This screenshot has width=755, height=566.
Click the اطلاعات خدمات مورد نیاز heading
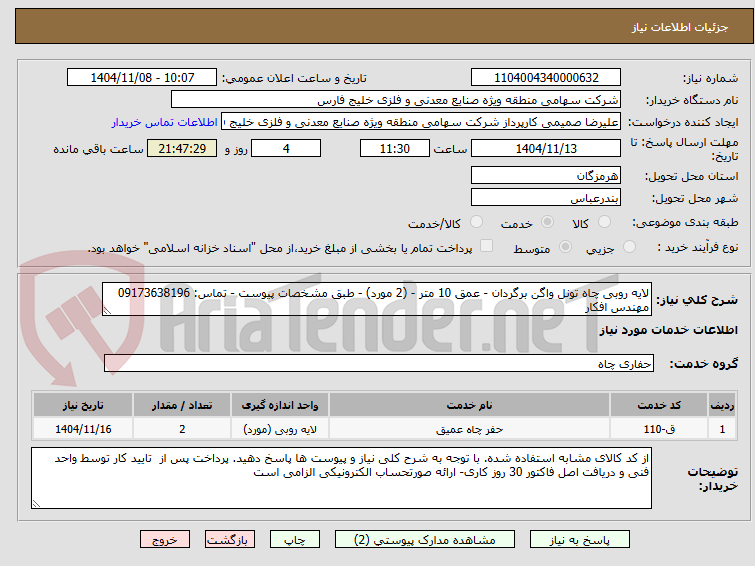pos(668,330)
